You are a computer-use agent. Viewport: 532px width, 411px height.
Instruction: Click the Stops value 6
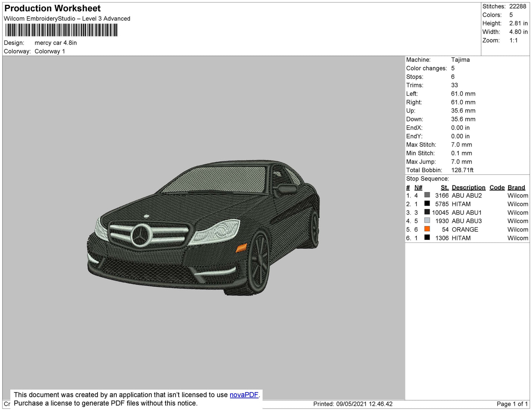453,77
